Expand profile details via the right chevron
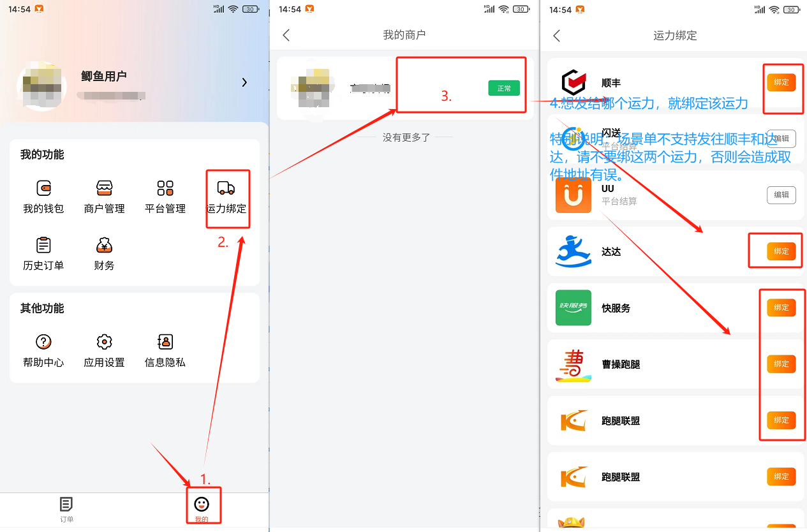 pyautogui.click(x=244, y=82)
